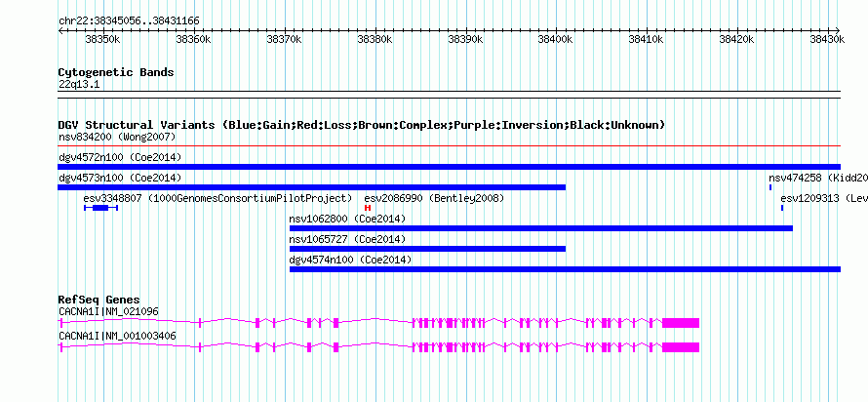
Task: Select the 38350k ruler tick label
Action: click(102, 39)
